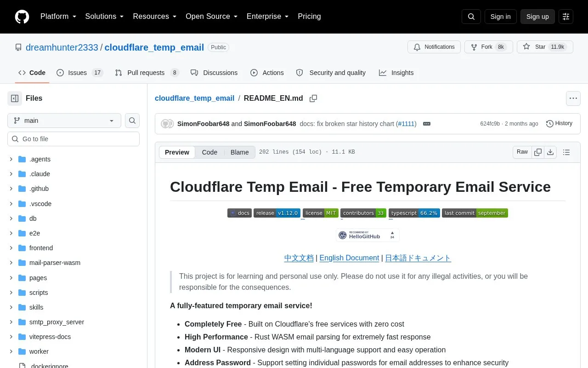Open the Pricing page
Viewport: 588px width, 368px height.
309,17
